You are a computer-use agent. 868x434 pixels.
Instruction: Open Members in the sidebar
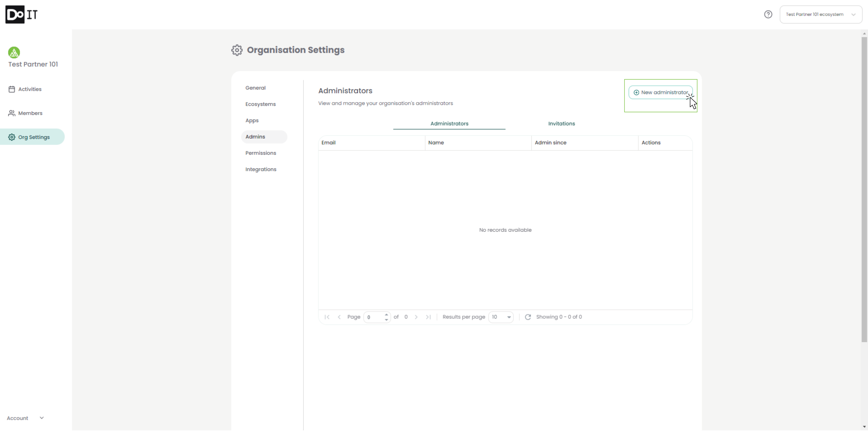click(30, 113)
